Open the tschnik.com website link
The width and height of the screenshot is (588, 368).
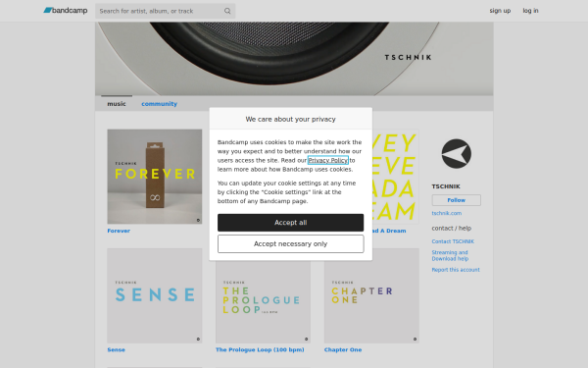pos(446,213)
